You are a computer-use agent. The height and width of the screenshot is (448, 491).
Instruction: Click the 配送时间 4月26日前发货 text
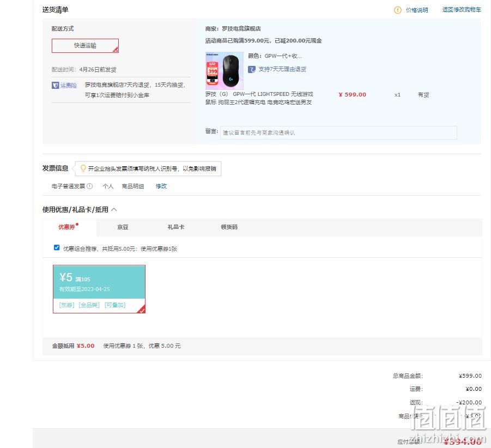coord(84,70)
